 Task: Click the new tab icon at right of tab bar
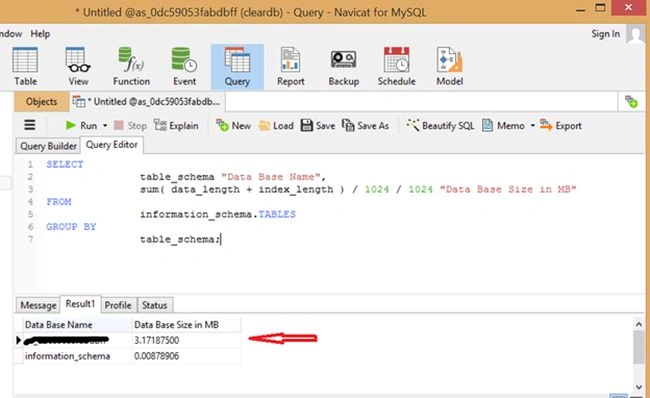[631, 102]
